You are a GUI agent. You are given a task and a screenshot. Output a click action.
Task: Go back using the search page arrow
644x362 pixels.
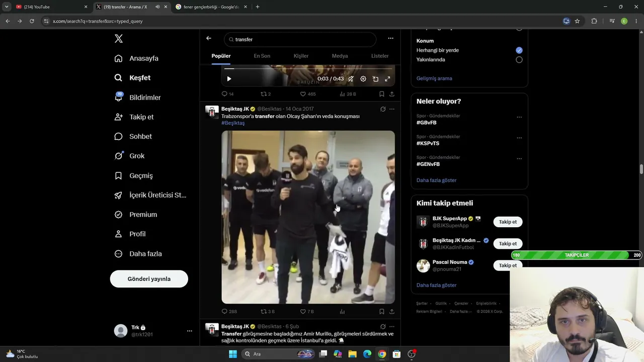pos(209,38)
